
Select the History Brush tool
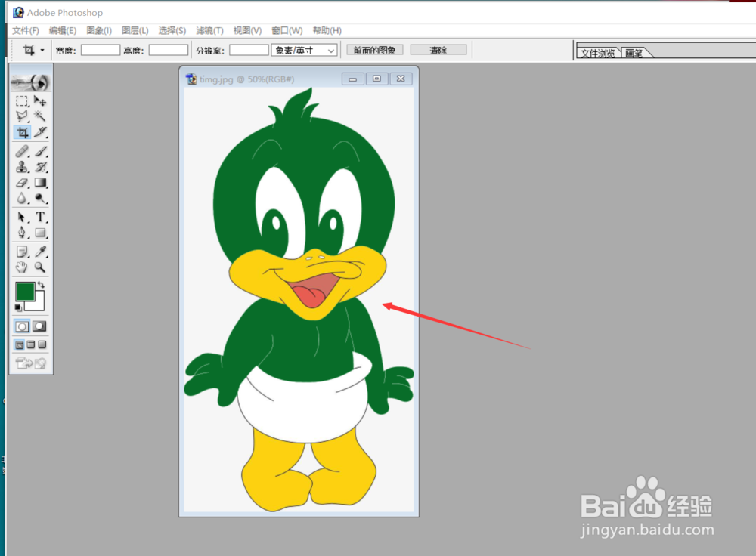[x=41, y=167]
